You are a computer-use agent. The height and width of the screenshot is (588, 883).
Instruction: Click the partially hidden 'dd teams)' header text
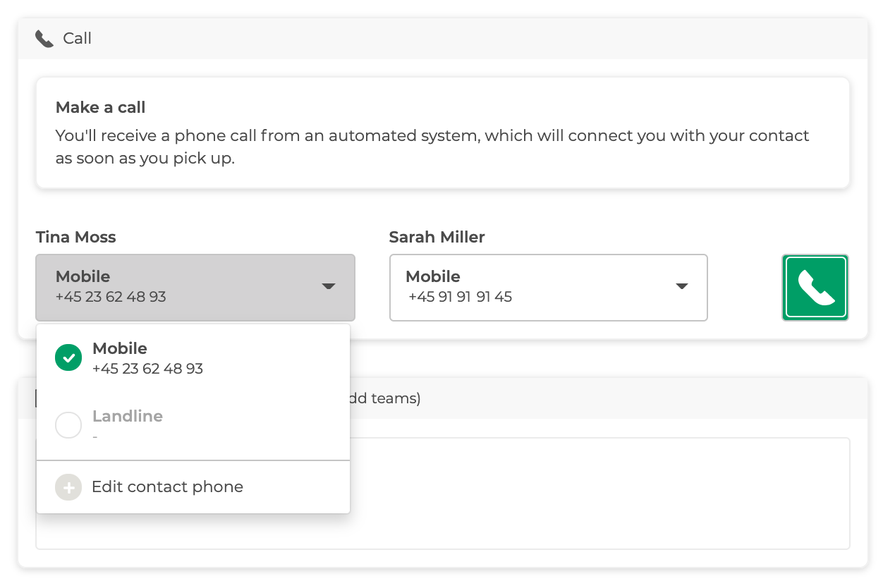coord(384,398)
